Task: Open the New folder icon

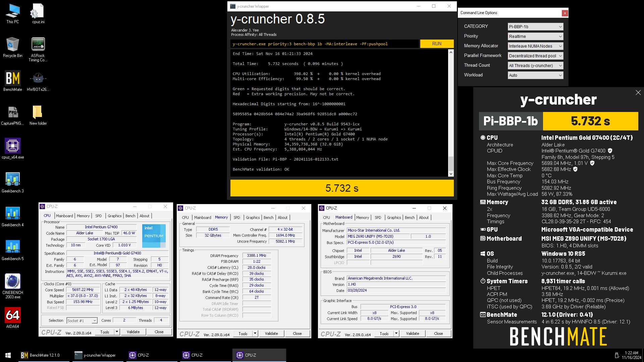Action: (38, 115)
